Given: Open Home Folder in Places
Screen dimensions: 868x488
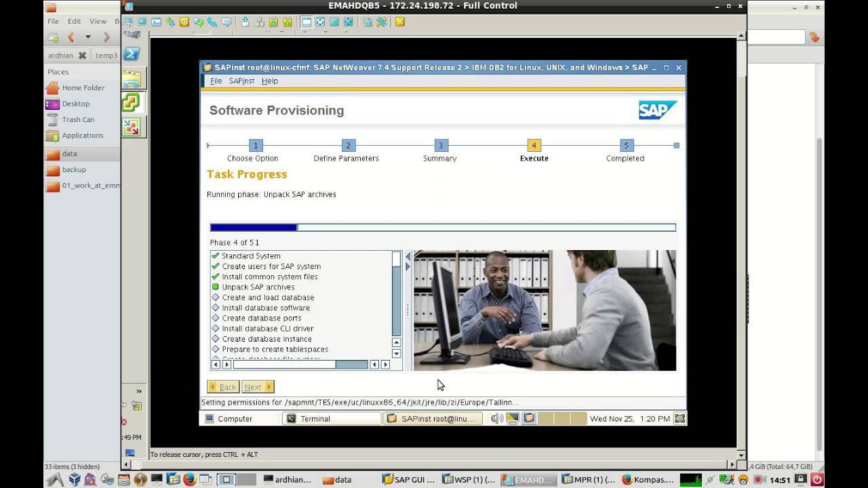Looking at the screenshot, I should click(83, 87).
